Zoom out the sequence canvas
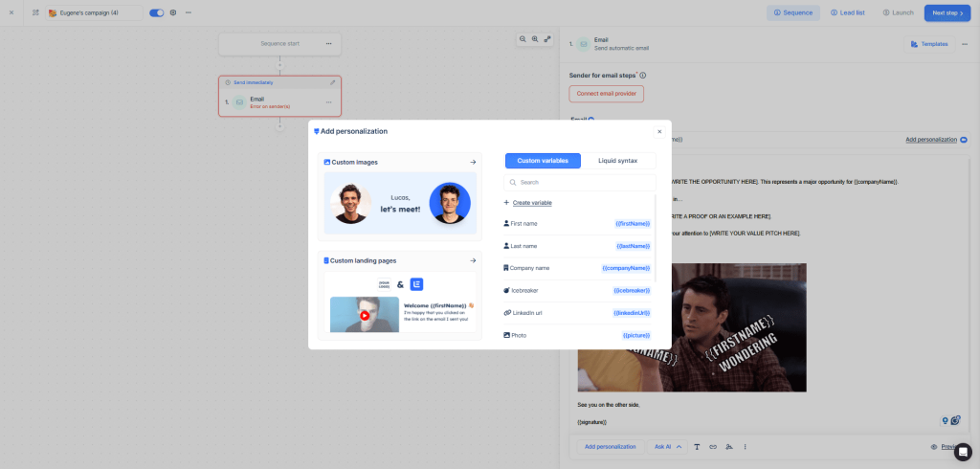The height and width of the screenshot is (469, 980). pos(523,39)
